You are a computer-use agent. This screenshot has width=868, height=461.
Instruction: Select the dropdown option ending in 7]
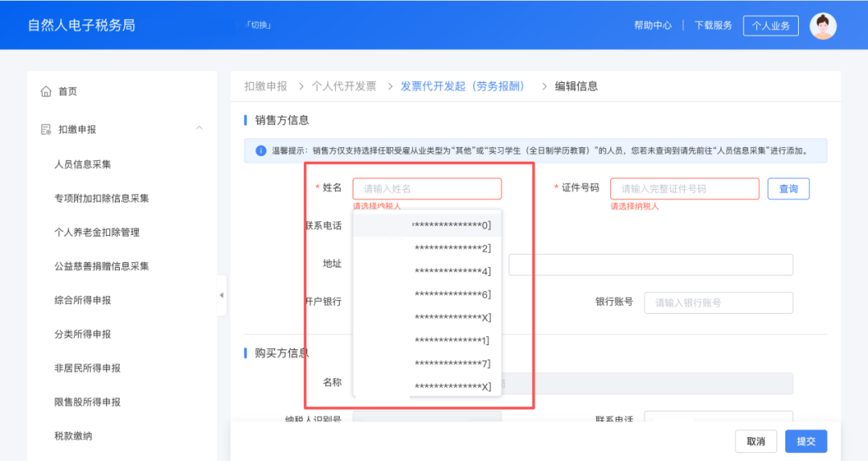(427, 364)
